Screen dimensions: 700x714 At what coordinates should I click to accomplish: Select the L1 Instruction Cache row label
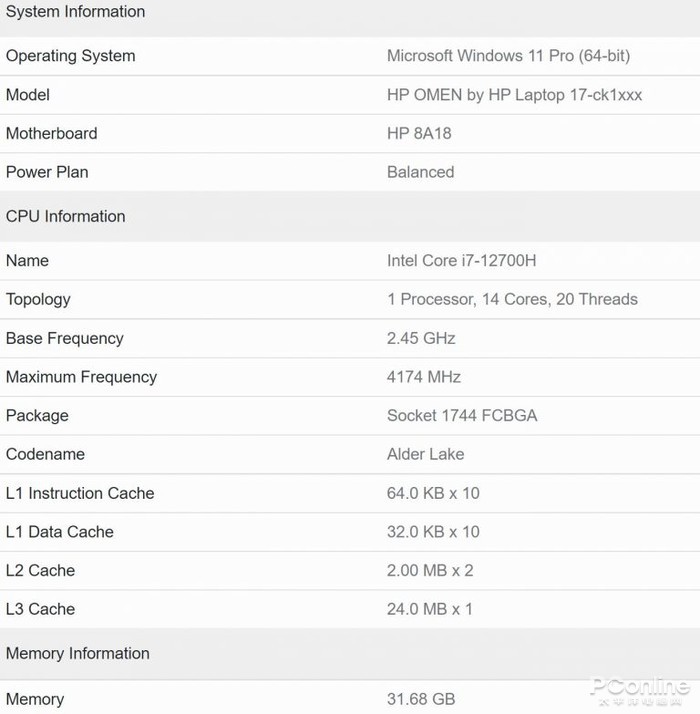click(x=80, y=493)
